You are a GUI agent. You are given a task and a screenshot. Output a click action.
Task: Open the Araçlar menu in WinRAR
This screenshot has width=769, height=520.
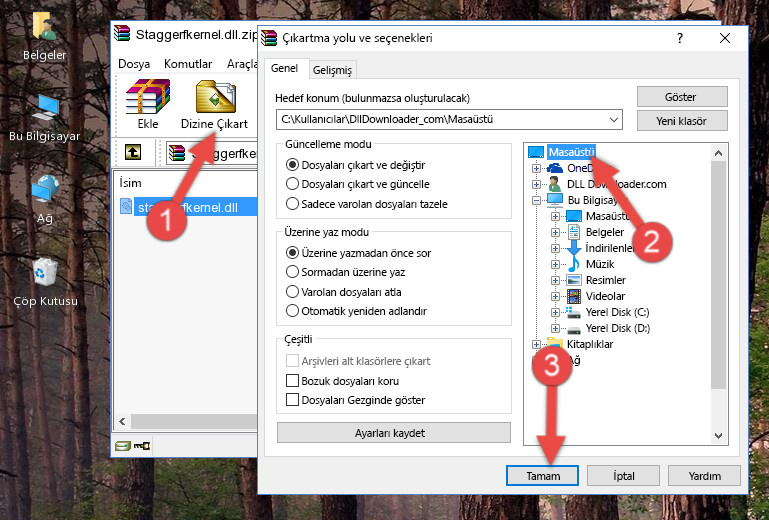point(241,64)
